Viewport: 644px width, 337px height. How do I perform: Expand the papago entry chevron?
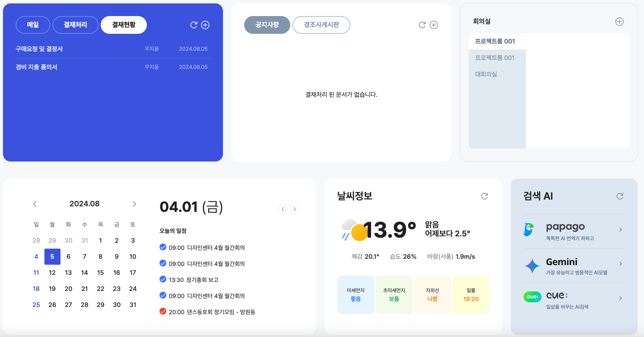point(620,230)
